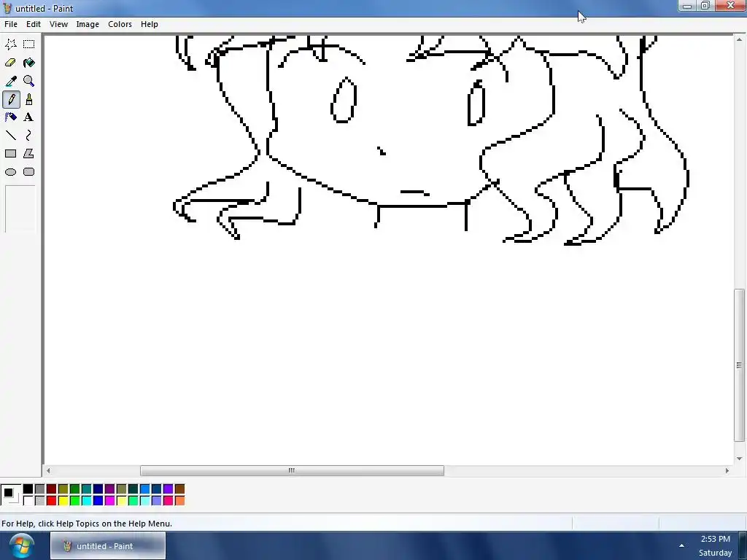Select the Free-Form Select tool
747x560 pixels.
pyautogui.click(x=10, y=44)
